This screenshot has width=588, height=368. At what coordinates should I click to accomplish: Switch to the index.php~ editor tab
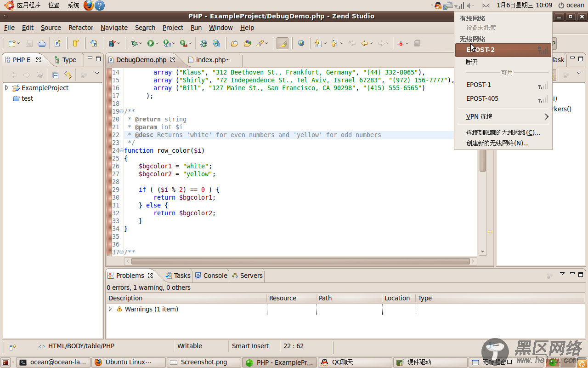(213, 60)
